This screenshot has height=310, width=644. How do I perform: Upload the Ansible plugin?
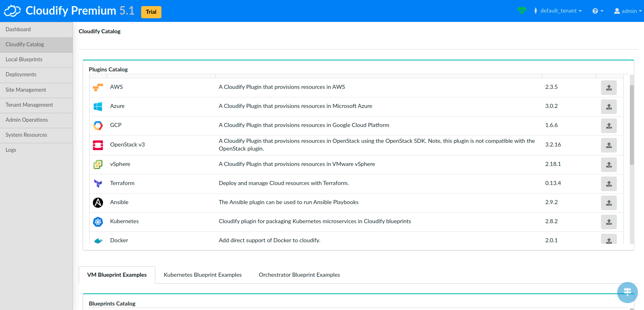click(609, 203)
